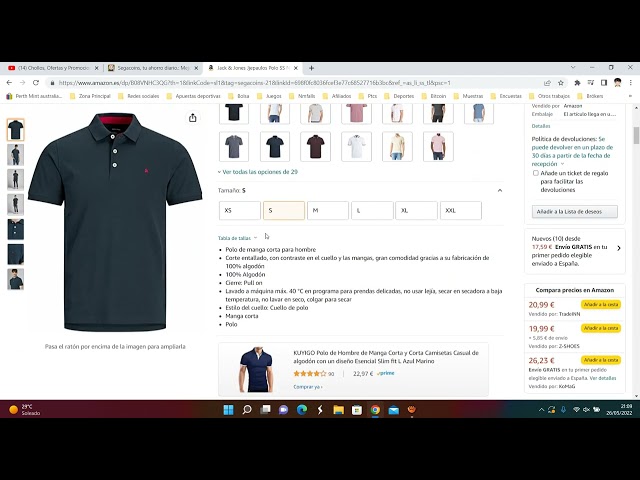Open Windows Start menu
This screenshot has width=640, height=480.
[229, 409]
